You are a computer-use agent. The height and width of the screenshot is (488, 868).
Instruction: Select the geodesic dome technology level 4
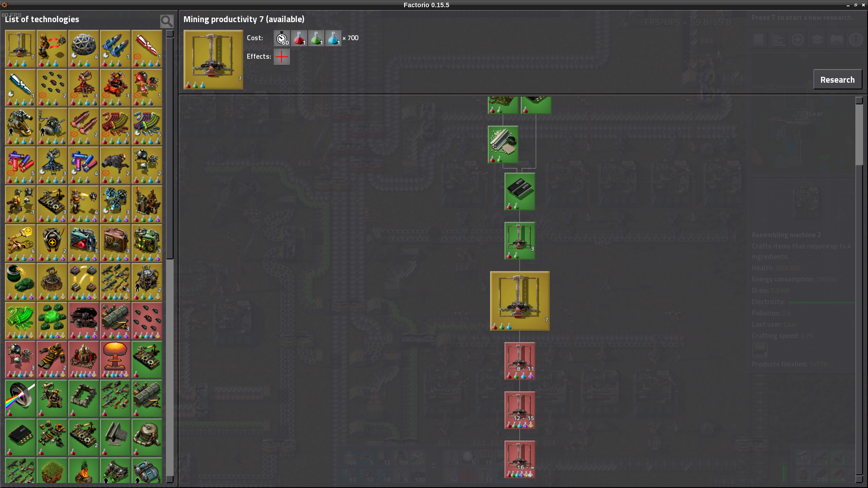84,49
